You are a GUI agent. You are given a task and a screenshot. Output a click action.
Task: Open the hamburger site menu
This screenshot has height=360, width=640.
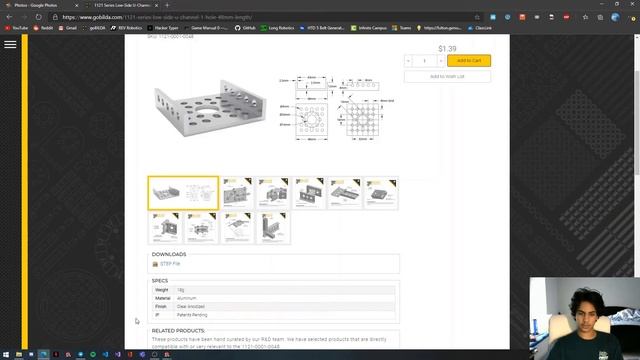pyautogui.click(x=10, y=44)
